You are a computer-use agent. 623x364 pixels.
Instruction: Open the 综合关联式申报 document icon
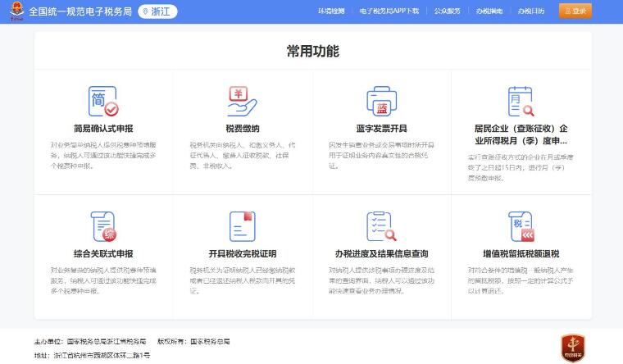click(102, 225)
